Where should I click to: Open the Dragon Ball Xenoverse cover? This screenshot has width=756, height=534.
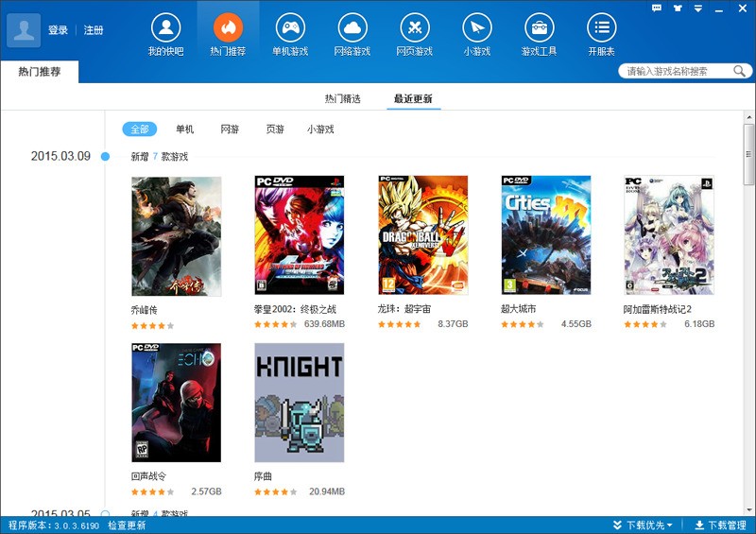pos(422,235)
